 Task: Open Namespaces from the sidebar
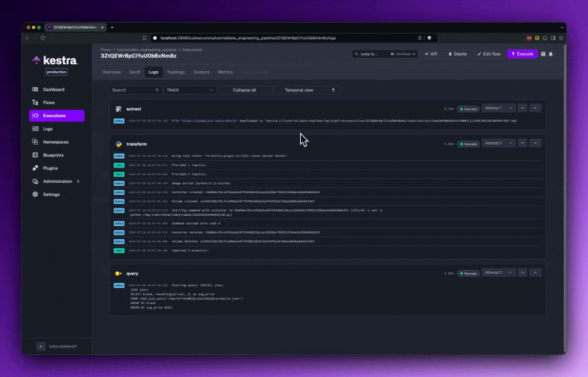tap(36, 142)
